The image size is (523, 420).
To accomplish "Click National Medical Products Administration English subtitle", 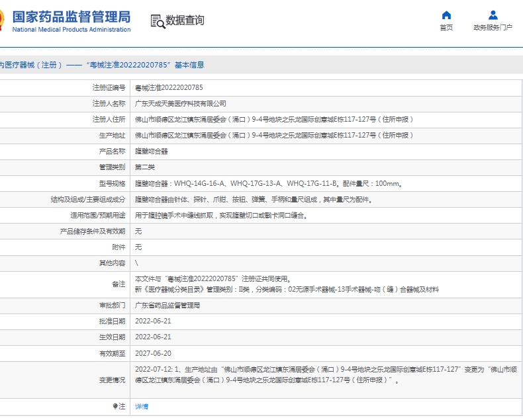I will click(71, 29).
